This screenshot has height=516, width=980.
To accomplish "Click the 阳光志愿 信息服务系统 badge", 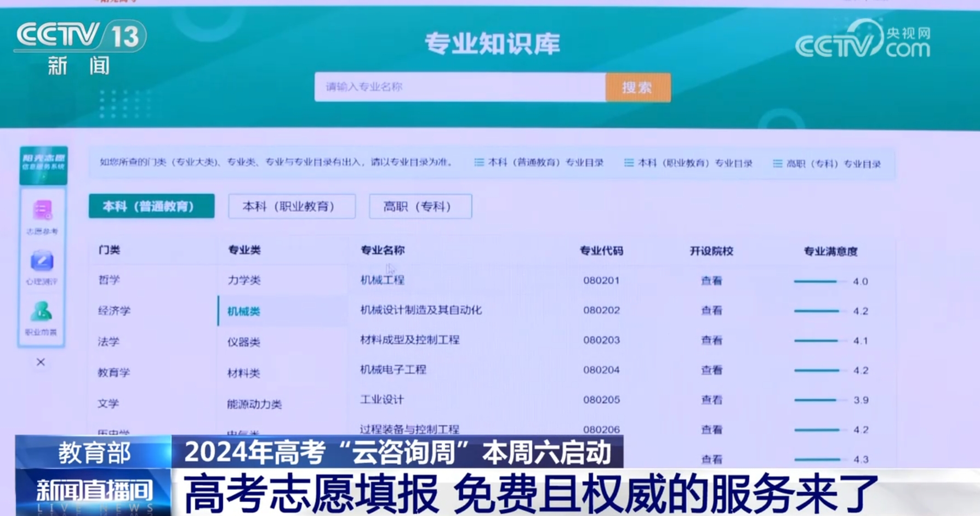I will [x=43, y=165].
